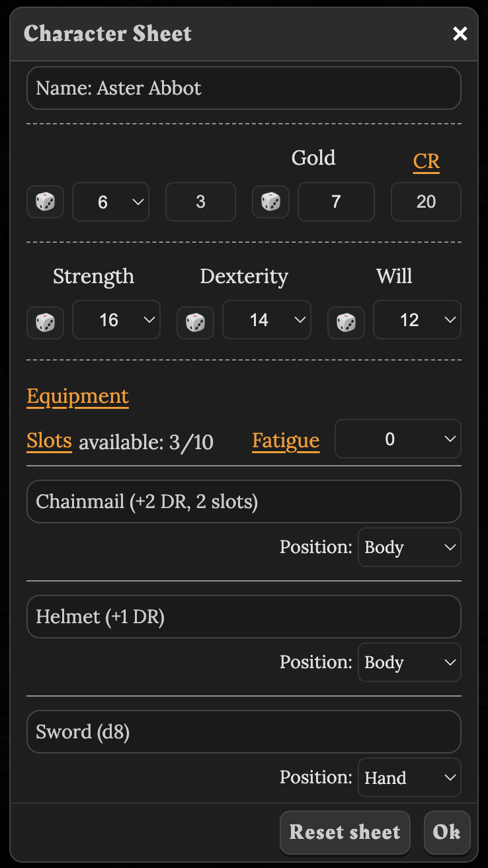This screenshot has width=488, height=868.
Task: Open the Strength value dropdown
Action: 116,320
